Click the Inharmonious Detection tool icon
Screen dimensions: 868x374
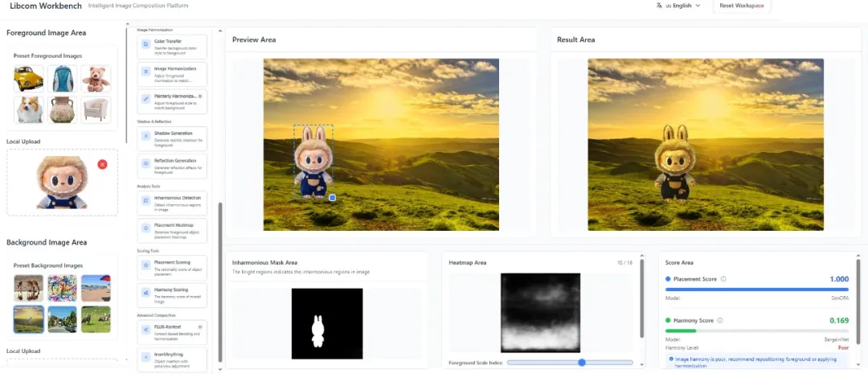click(x=145, y=200)
